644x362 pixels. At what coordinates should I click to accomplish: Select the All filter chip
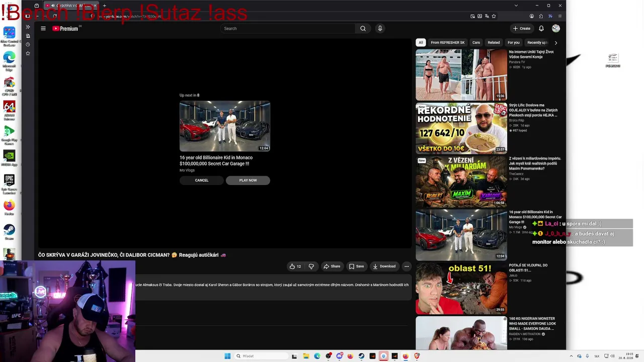[x=421, y=43]
